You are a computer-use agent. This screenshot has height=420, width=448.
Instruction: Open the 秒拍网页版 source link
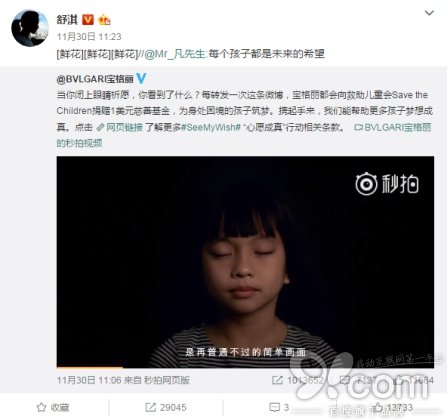pos(167,380)
